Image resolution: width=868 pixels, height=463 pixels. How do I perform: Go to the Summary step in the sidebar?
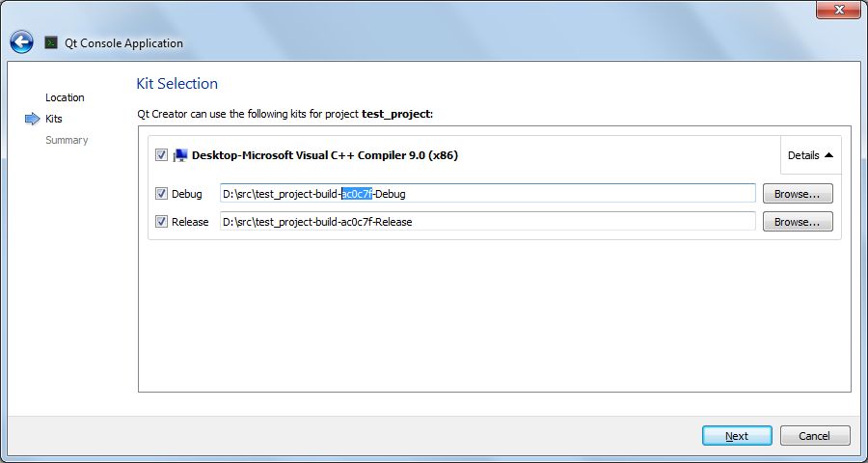pyautogui.click(x=67, y=140)
